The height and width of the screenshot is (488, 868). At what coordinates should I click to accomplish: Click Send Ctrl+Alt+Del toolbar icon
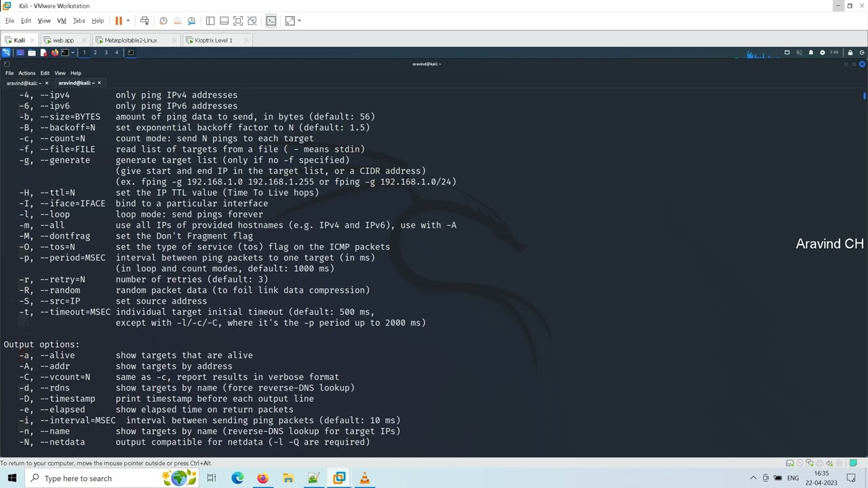coord(144,21)
